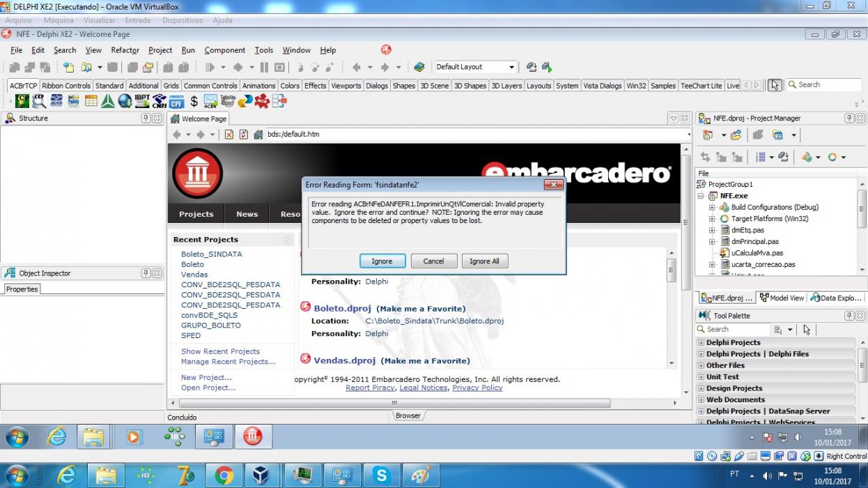Screen dimensions: 868x488
Task: Stop loading the Welcome Page
Action: tap(228, 135)
